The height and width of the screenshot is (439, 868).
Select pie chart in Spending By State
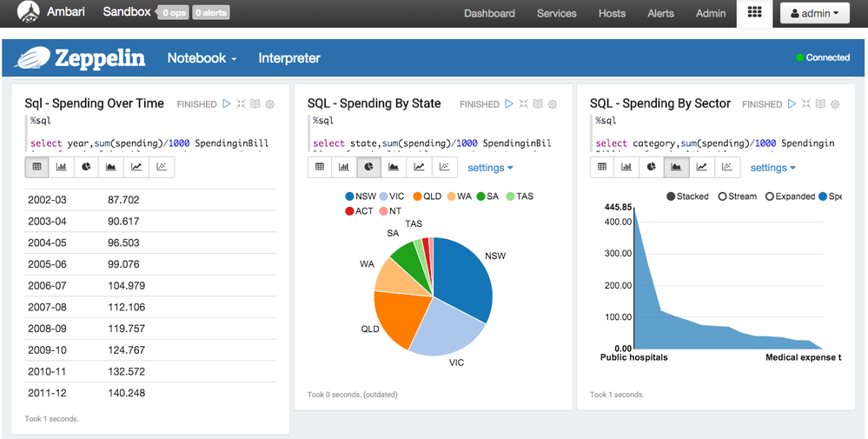point(369,167)
